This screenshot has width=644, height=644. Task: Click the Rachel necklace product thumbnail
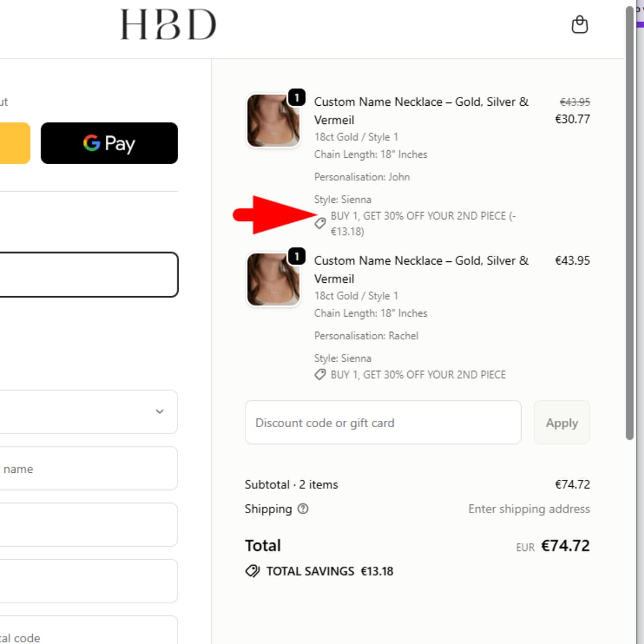[x=273, y=280]
